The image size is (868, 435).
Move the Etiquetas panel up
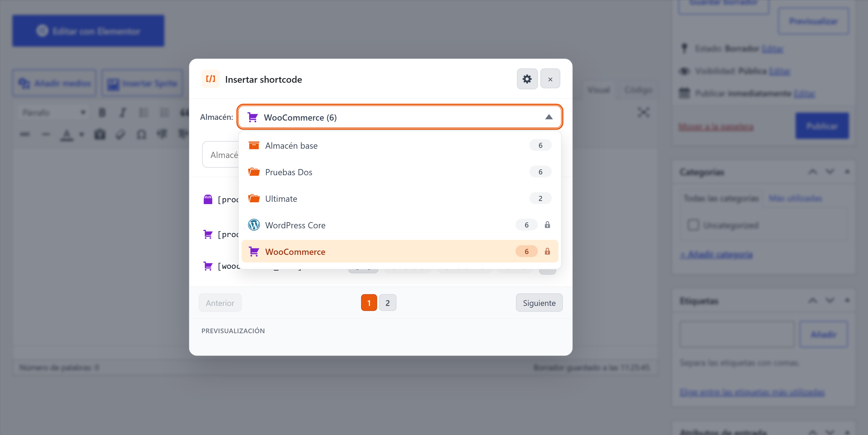click(812, 300)
